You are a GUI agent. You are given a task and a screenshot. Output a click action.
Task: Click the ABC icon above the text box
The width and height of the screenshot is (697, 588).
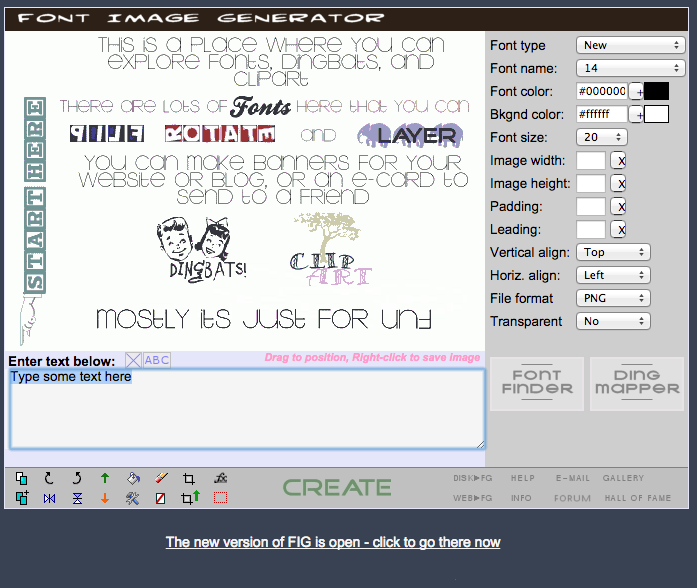pos(157,360)
